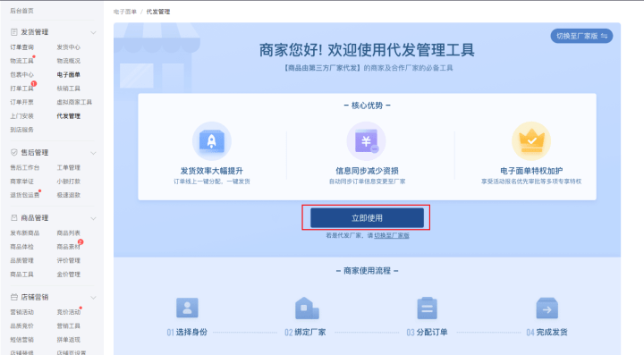Click the crown icon above 电子面单特权加护

point(531,141)
